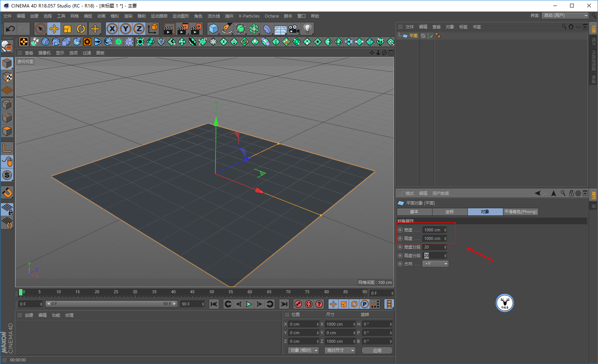Select the Move tool
Viewport: 598px width, 364px height.
[54, 29]
